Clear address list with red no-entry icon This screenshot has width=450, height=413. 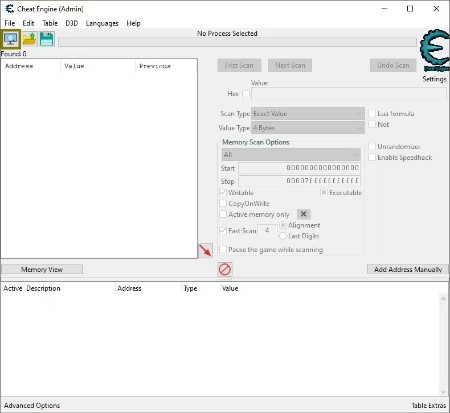(x=225, y=269)
